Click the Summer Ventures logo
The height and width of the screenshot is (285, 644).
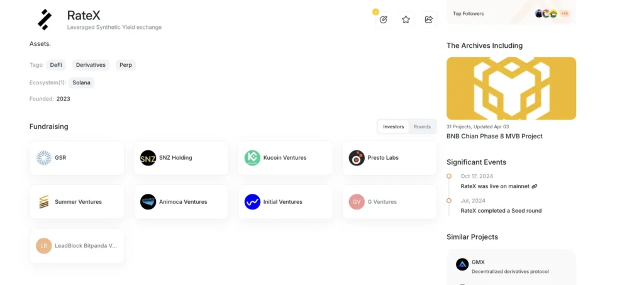(x=44, y=201)
